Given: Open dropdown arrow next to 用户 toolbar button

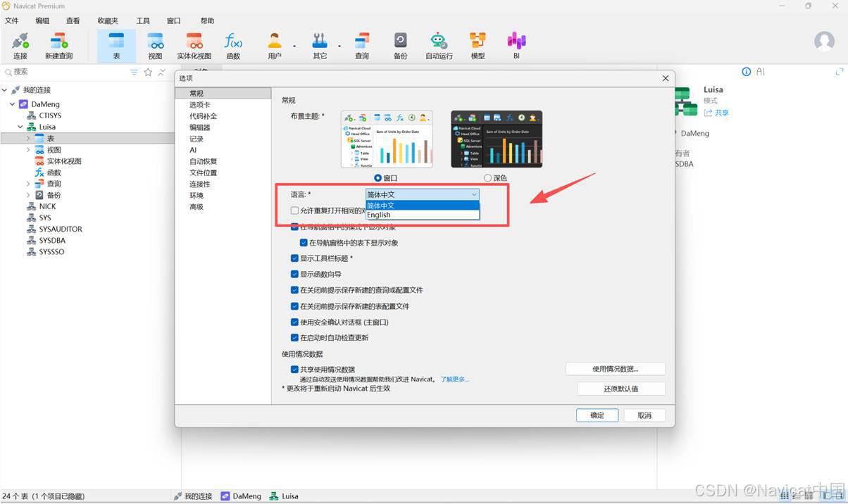Looking at the screenshot, I should click(x=294, y=47).
